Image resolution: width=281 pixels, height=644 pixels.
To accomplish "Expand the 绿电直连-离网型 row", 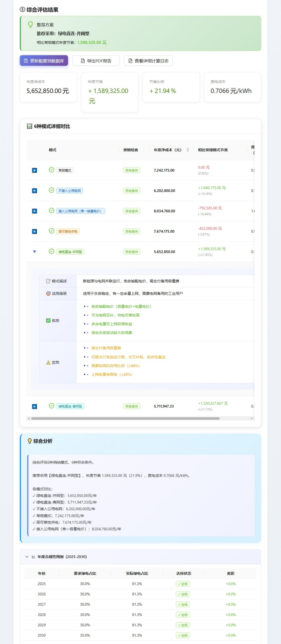I will (35, 406).
